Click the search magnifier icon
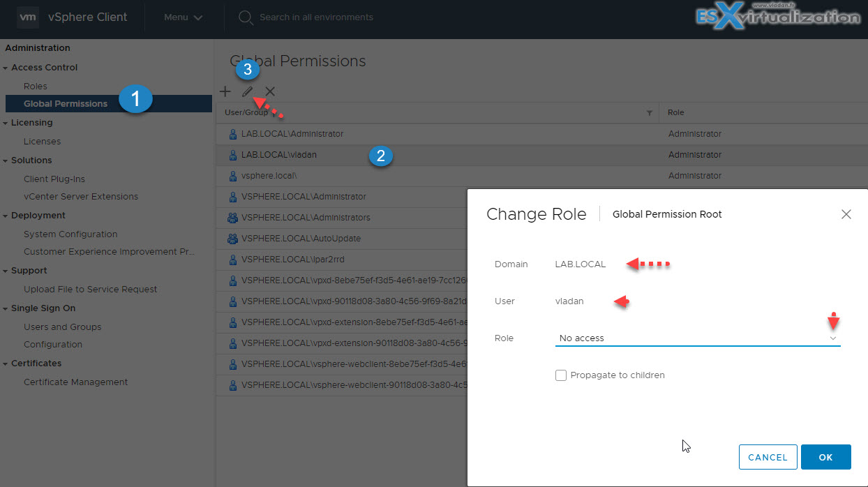This screenshot has width=868, height=487. (x=245, y=17)
